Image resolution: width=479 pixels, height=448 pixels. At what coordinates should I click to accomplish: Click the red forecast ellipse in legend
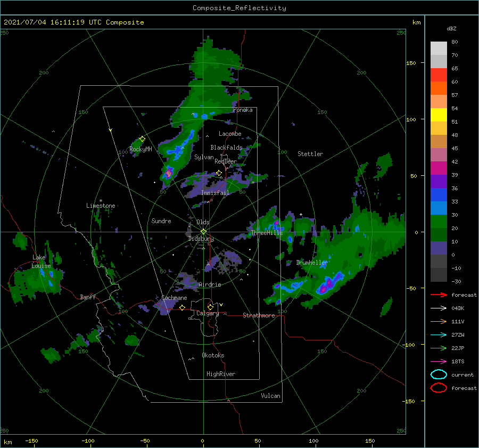click(x=439, y=388)
